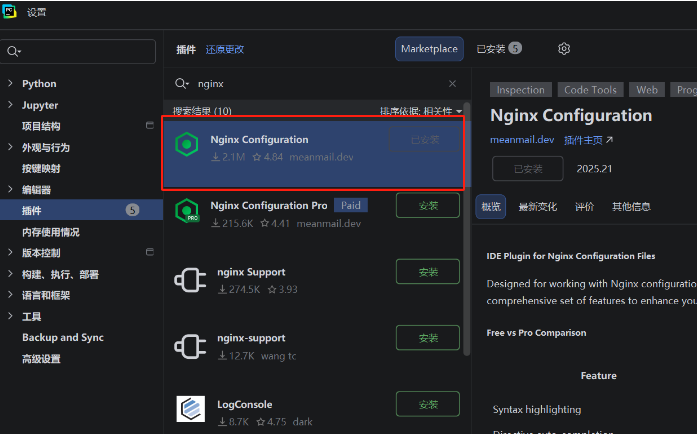
Task: Click the settings search input field
Action: point(78,52)
